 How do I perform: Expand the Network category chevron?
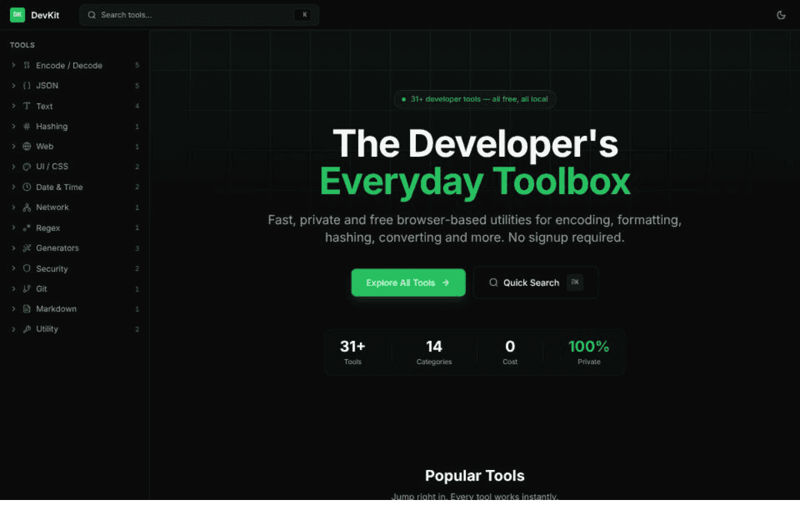(x=13, y=207)
